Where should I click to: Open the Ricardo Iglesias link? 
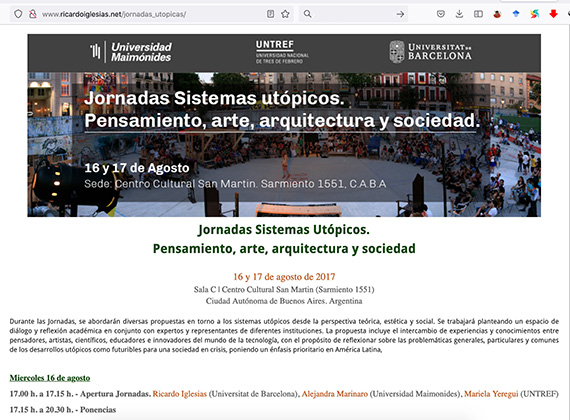[180, 394]
